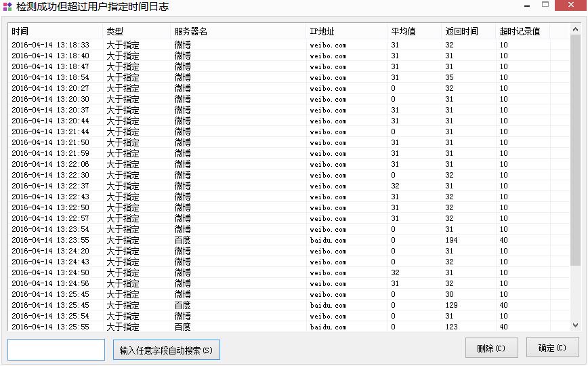Click return time value 129

click(451, 305)
